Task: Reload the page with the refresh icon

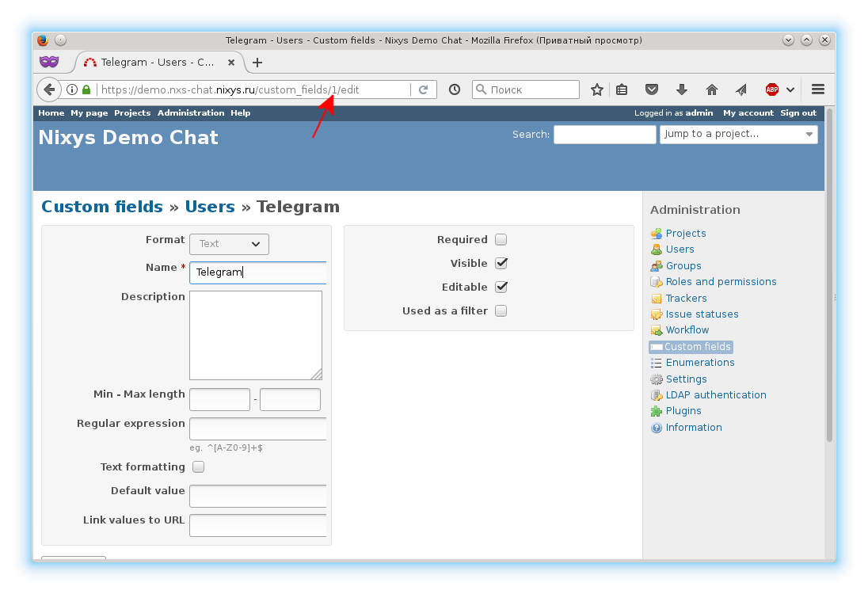Action: click(x=424, y=89)
